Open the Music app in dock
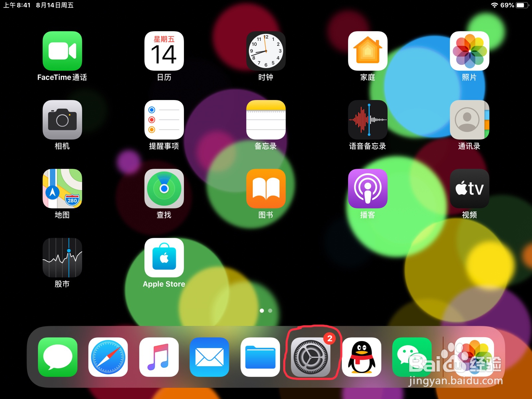Screen dimensions: 532x399 tap(159, 357)
